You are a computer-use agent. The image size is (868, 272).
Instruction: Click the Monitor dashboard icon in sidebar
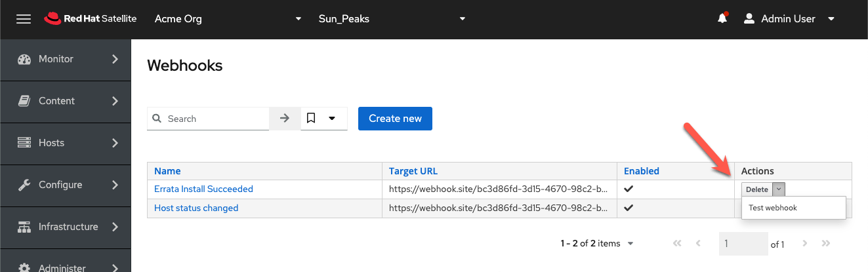coord(24,59)
